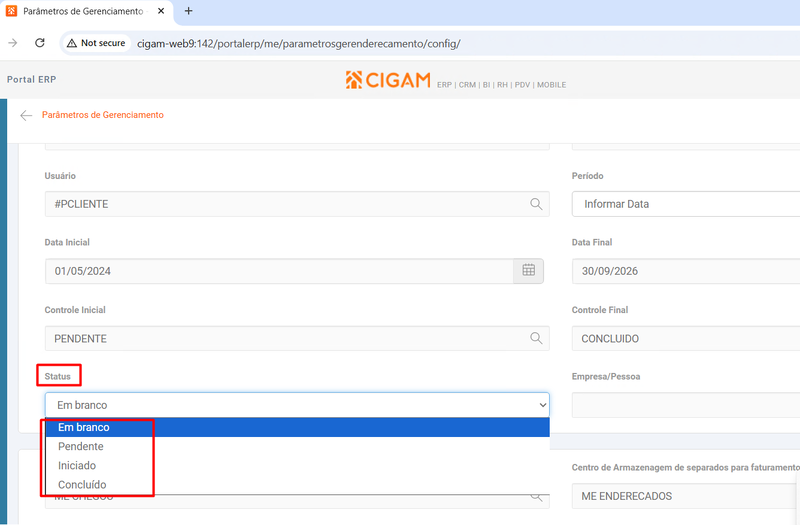Click the Data Final field 30/09/2026
The image size is (800, 525).
[x=686, y=271]
